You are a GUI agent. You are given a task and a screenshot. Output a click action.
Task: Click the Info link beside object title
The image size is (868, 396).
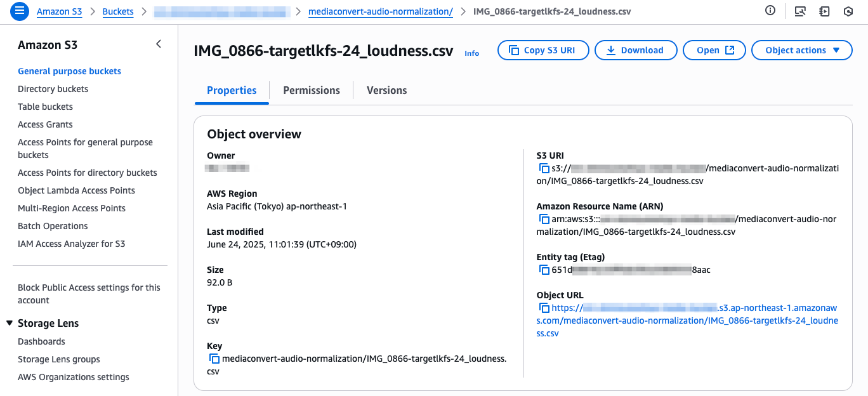(x=471, y=53)
